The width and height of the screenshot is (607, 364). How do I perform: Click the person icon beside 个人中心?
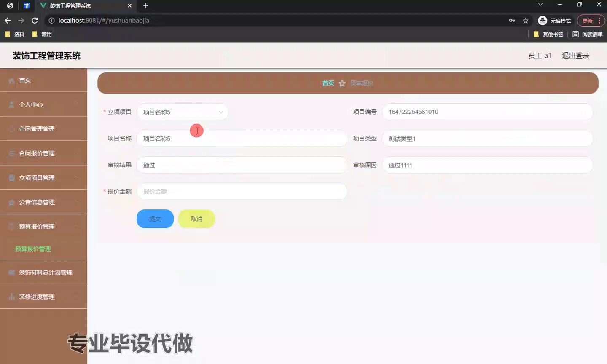point(12,104)
